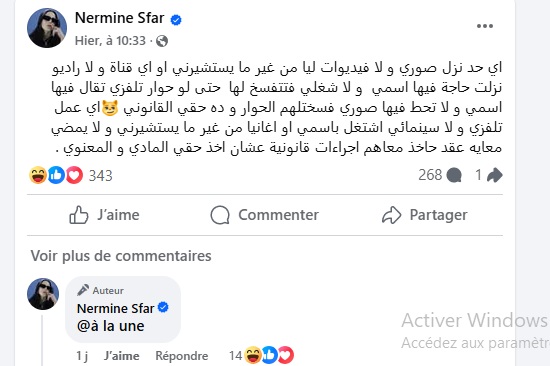Click the Nermine Sfar name in the comment
The width and height of the screenshot is (550, 366).
tap(115, 308)
